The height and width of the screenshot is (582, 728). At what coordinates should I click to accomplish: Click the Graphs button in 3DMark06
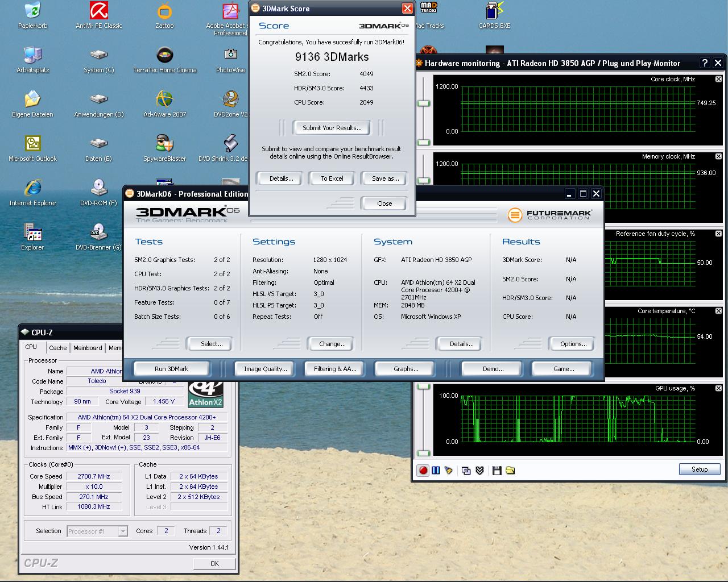pyautogui.click(x=406, y=369)
